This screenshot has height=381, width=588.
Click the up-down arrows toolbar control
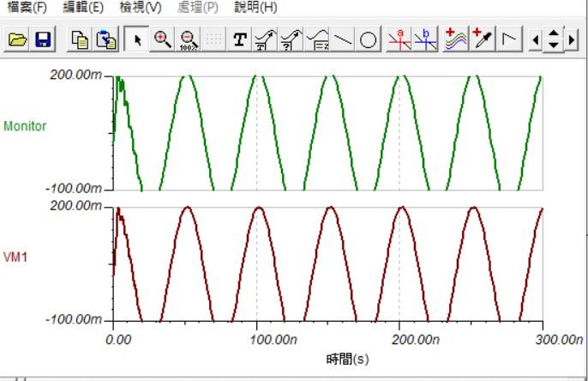554,39
